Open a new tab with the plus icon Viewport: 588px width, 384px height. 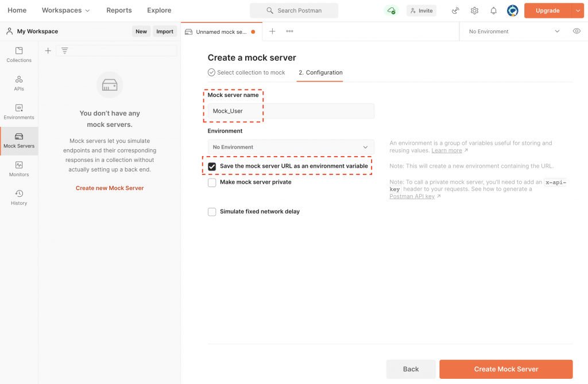(x=272, y=32)
